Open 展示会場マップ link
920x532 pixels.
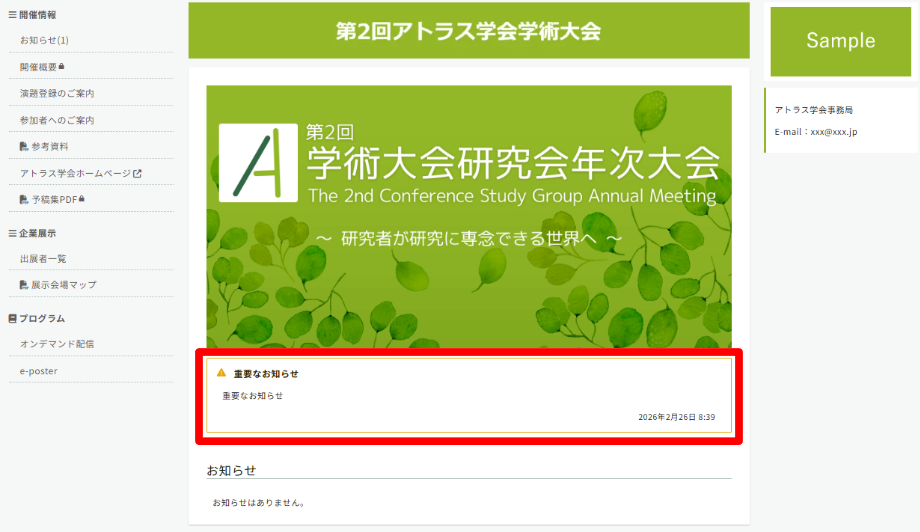[64, 284]
